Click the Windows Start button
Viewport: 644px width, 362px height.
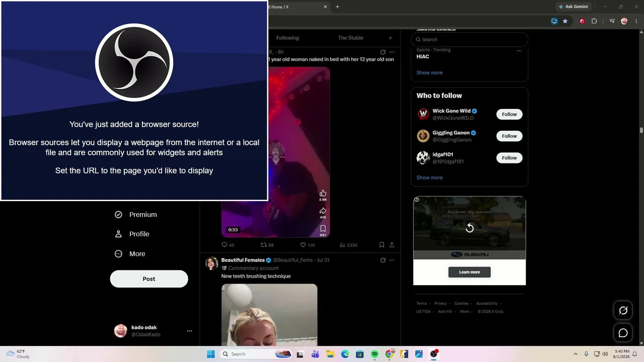pos(211,354)
